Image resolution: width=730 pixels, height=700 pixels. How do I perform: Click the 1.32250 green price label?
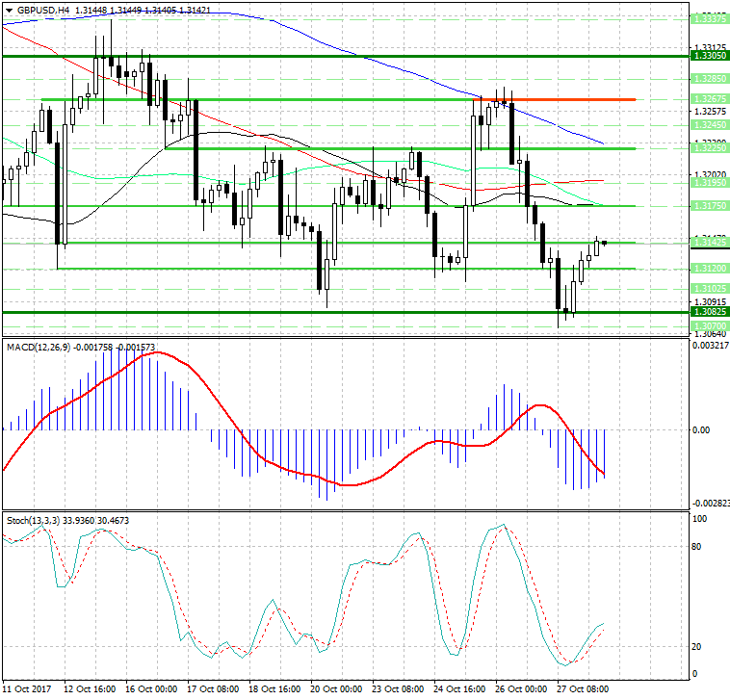tap(709, 147)
